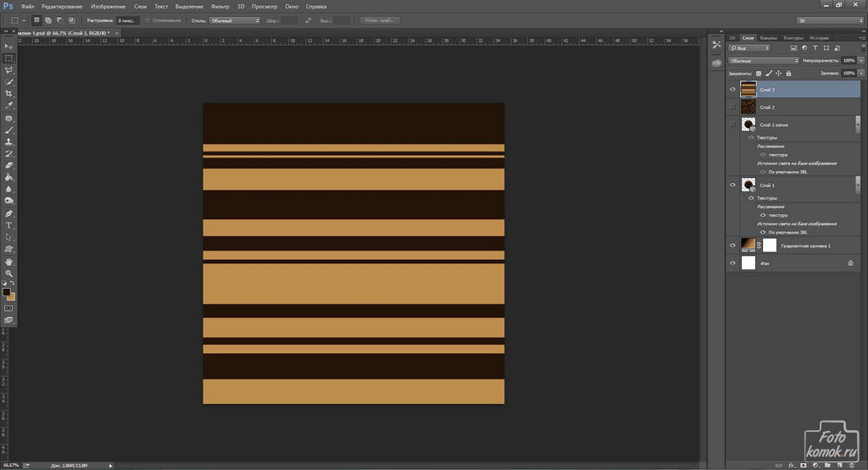Toggle visibility of the Фон layer
The height and width of the screenshot is (470, 868).
[732, 263]
